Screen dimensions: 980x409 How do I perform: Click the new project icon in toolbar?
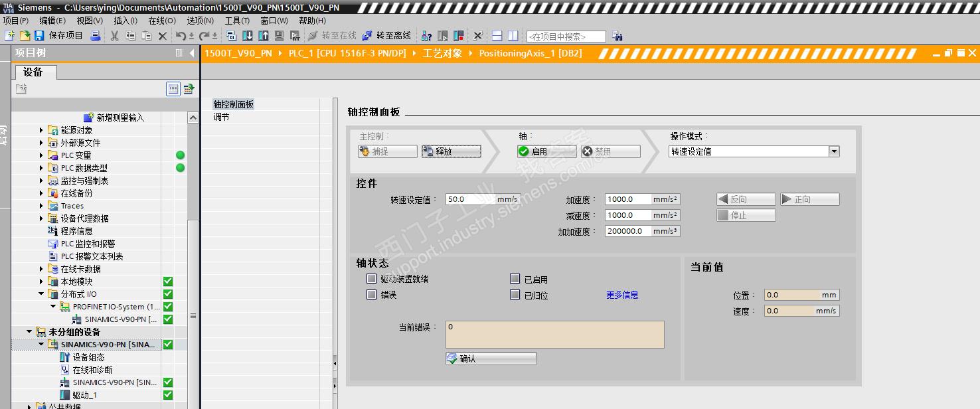(9, 36)
